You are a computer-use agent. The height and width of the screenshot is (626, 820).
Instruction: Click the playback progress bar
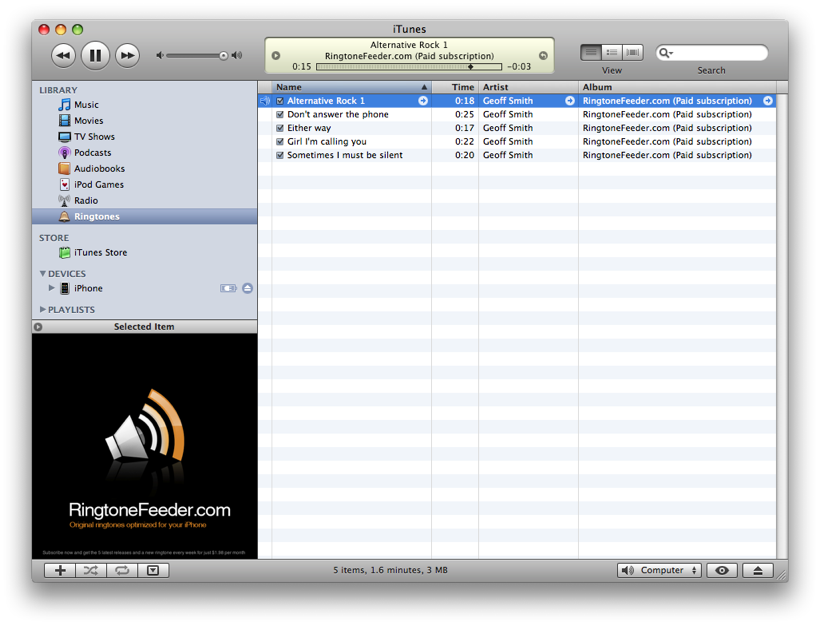pyautogui.click(x=409, y=67)
